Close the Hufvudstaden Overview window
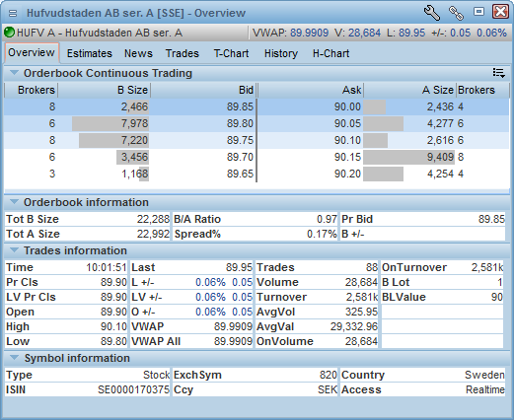The width and height of the screenshot is (514, 420). pos(500,12)
